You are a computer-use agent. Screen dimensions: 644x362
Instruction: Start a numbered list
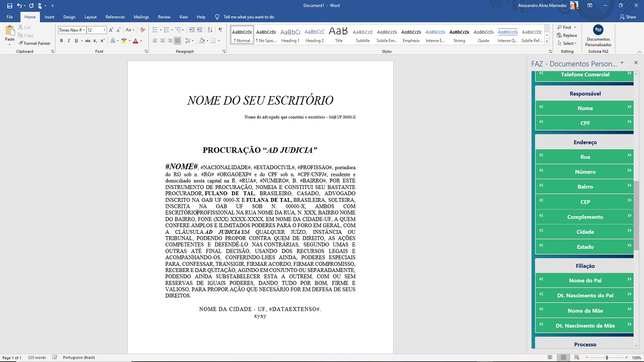pyautogui.click(x=166, y=30)
